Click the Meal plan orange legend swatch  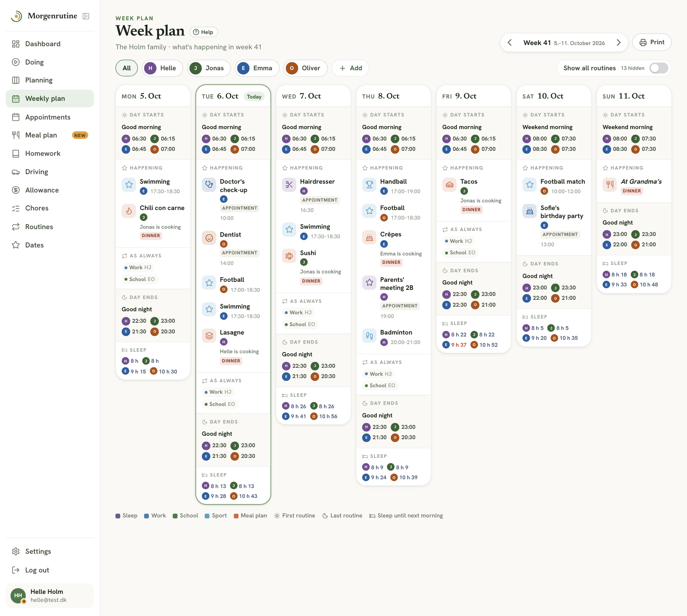(236, 516)
